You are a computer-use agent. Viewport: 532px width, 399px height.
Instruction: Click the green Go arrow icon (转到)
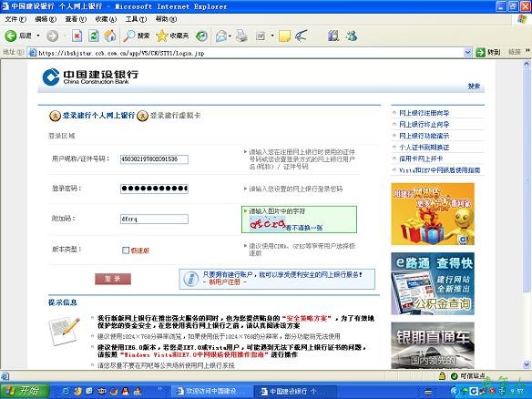pyautogui.click(x=480, y=52)
